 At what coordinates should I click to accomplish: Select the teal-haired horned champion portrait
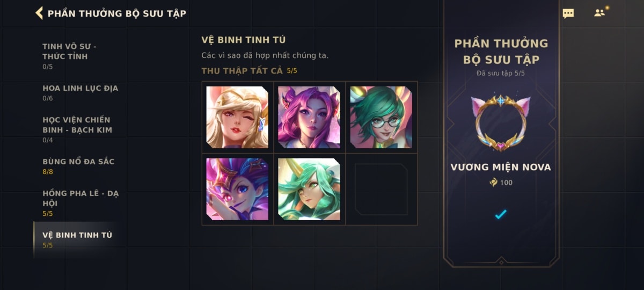tap(309, 189)
